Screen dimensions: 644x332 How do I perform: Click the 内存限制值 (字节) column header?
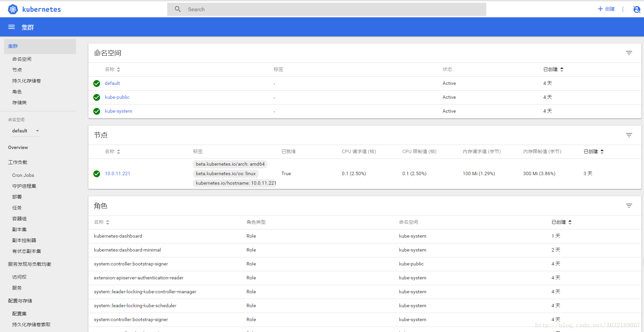pos(542,151)
